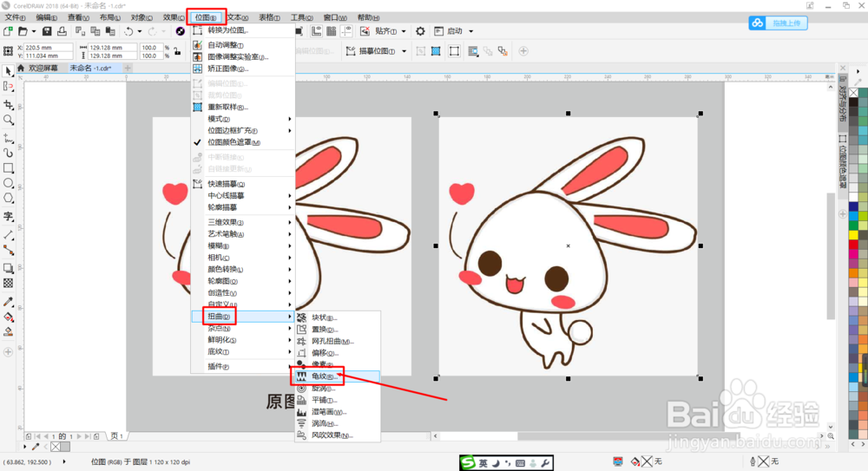Image resolution: width=868 pixels, height=471 pixels.
Task: Open the Options gear icon
Action: [420, 31]
